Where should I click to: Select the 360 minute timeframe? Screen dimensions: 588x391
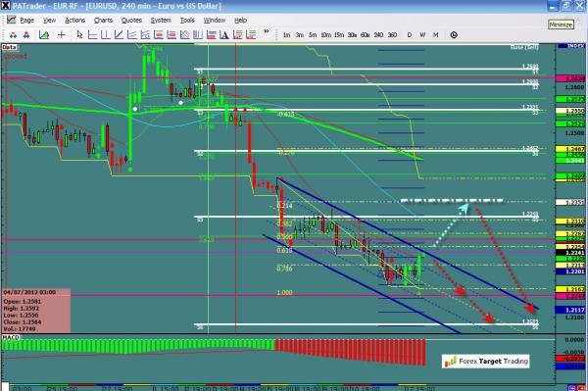click(392, 35)
